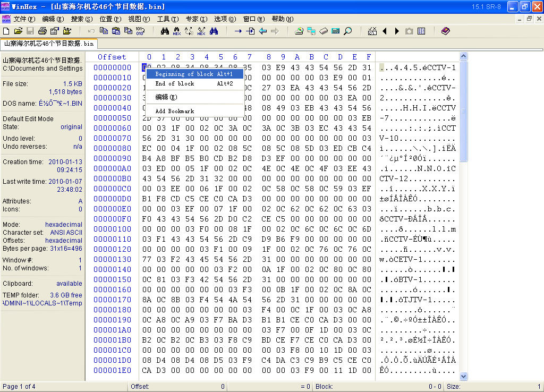Click the scroll down arrow of hex view
The image size is (544, 392).
[463, 376]
